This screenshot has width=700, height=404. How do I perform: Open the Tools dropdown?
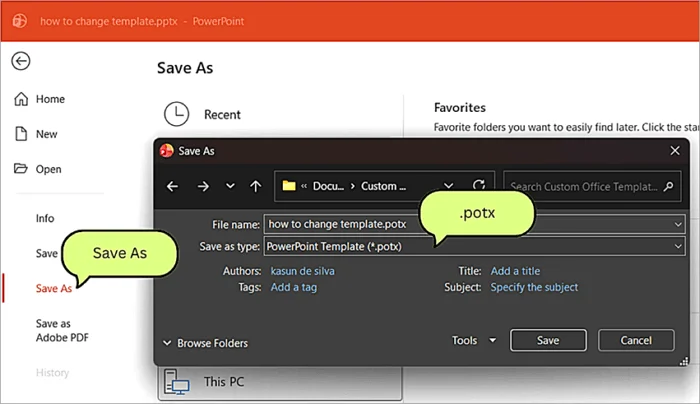click(474, 340)
